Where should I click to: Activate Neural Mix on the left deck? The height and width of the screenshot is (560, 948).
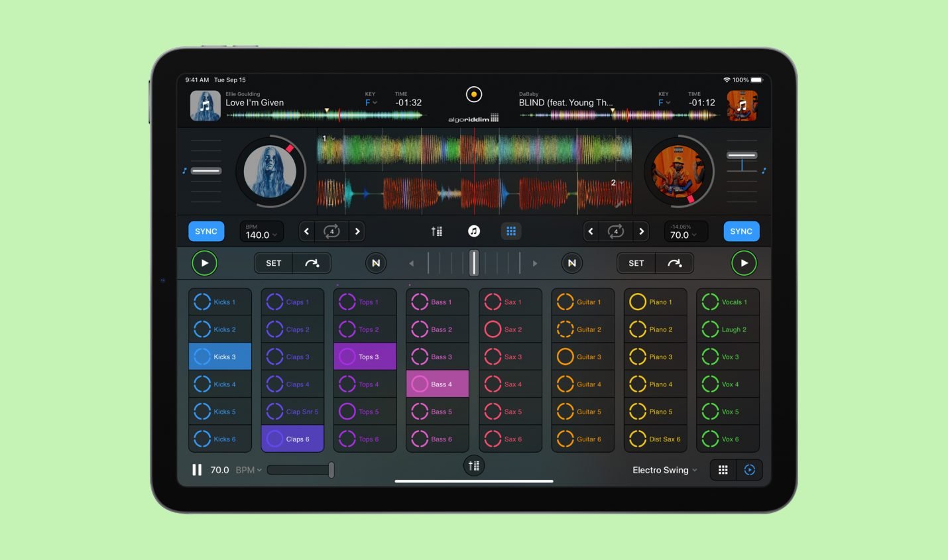(375, 262)
